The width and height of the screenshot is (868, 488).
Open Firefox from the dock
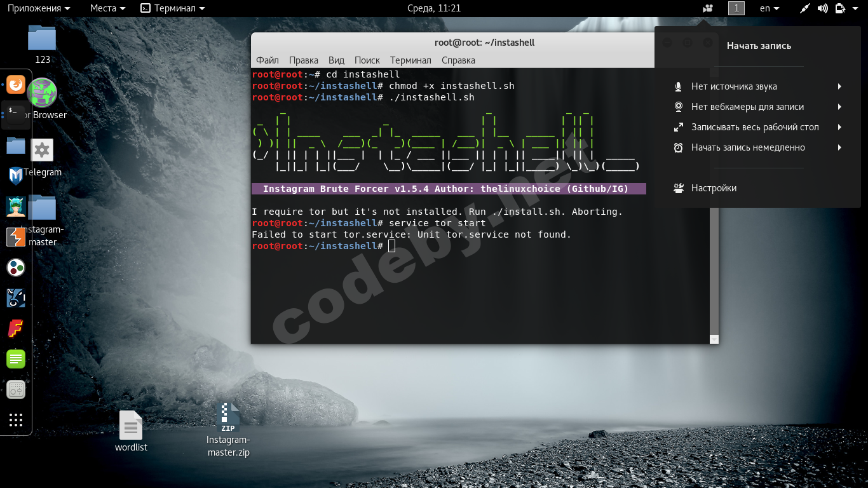point(16,85)
